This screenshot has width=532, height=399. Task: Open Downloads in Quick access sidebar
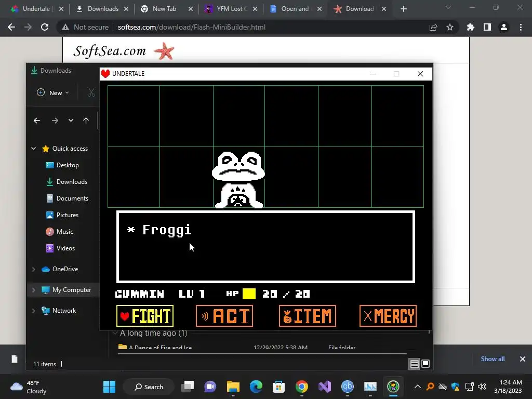(x=67, y=181)
